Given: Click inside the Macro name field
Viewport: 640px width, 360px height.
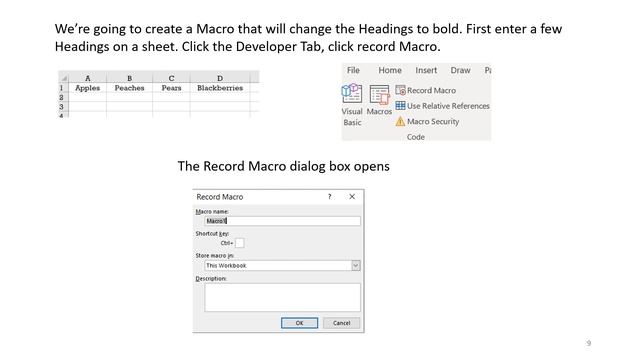Looking at the screenshot, I should point(282,221).
